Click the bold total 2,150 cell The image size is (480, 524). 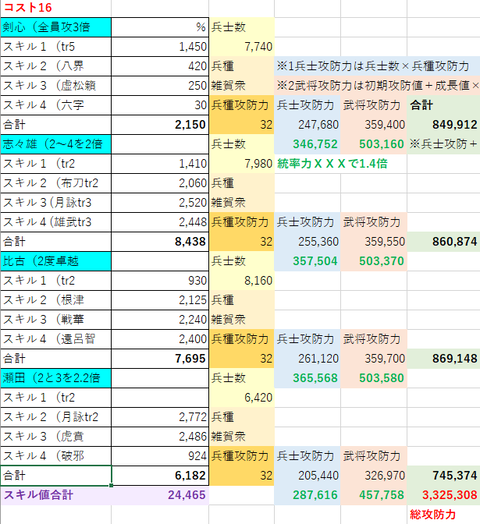pos(160,125)
